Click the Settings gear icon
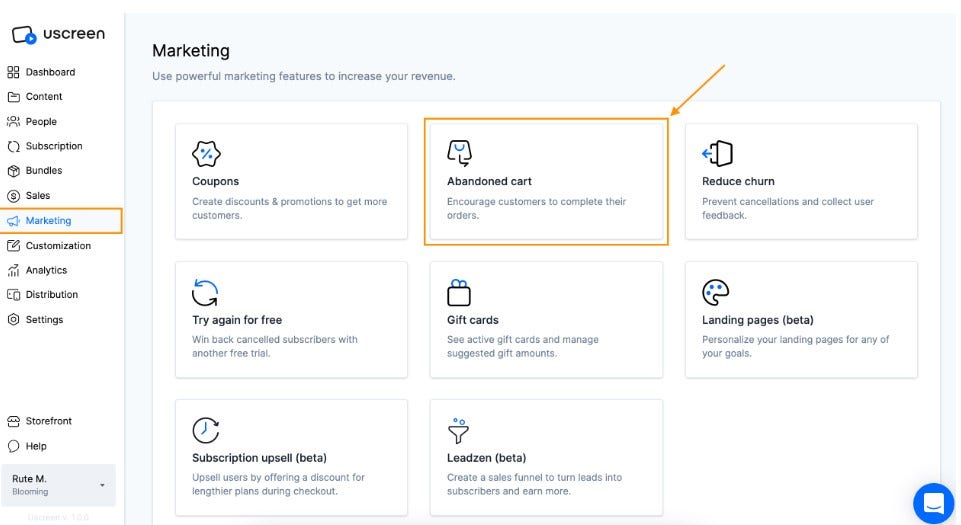961x525 pixels. (13, 319)
